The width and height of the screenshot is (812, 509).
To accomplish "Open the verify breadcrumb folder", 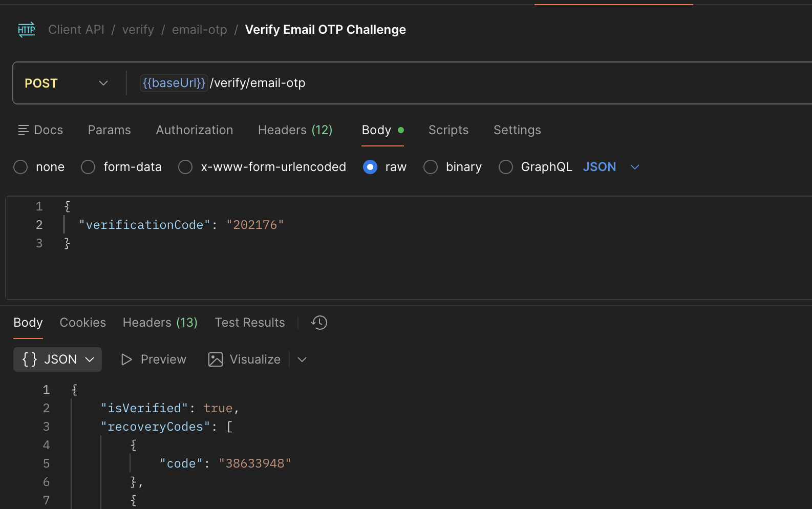I will [x=138, y=30].
